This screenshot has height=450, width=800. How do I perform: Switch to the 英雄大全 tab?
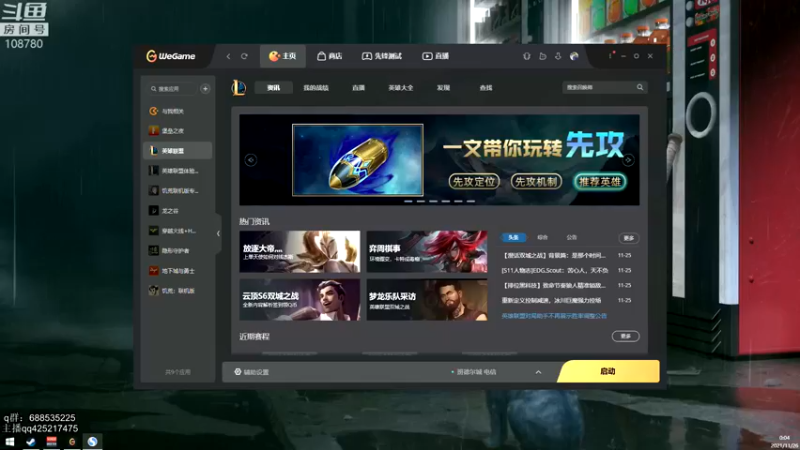tap(401, 88)
